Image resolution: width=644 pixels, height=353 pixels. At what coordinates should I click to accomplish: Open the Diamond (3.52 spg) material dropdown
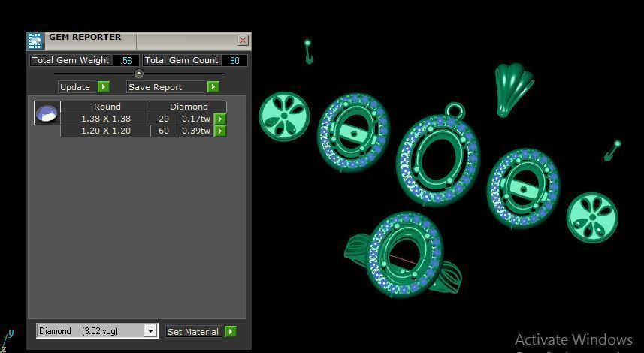coord(150,330)
